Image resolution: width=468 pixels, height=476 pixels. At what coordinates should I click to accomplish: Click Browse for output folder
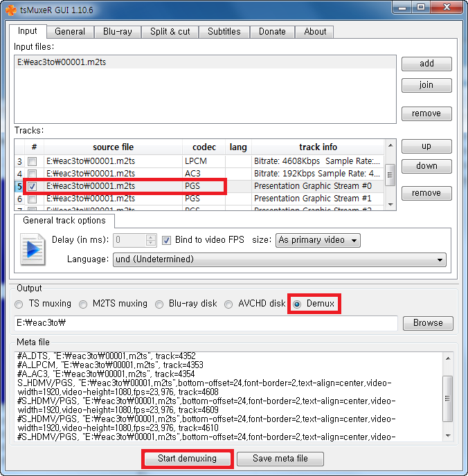(428, 323)
